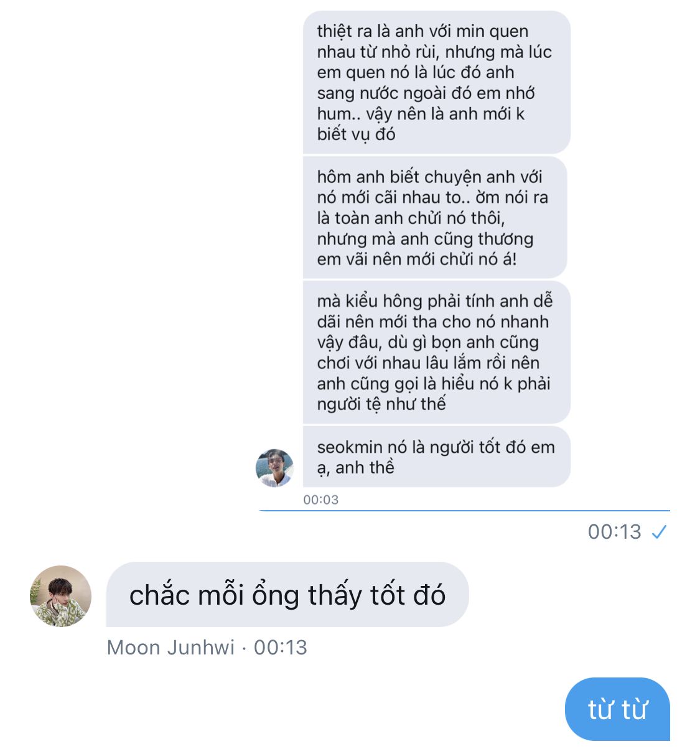This screenshot has width=700, height=749.
Task: Select the 'chắc mỗi ổng thấy tốt đó' bubble
Action: click(287, 595)
